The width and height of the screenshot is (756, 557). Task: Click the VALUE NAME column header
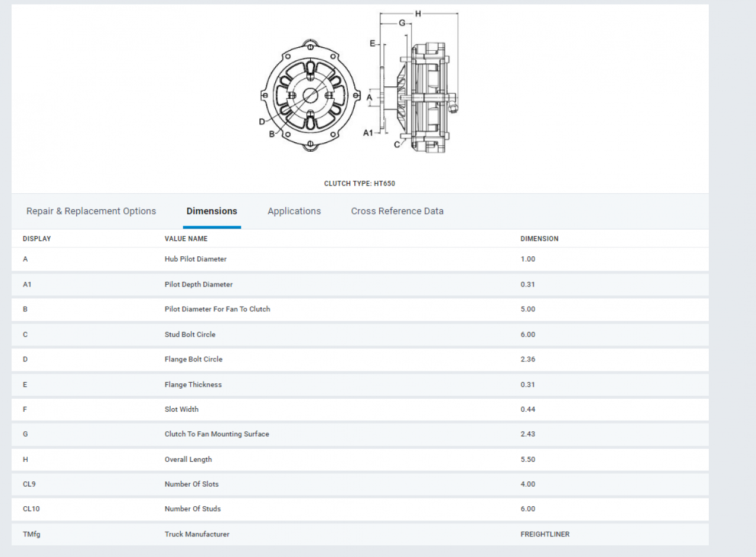(186, 239)
